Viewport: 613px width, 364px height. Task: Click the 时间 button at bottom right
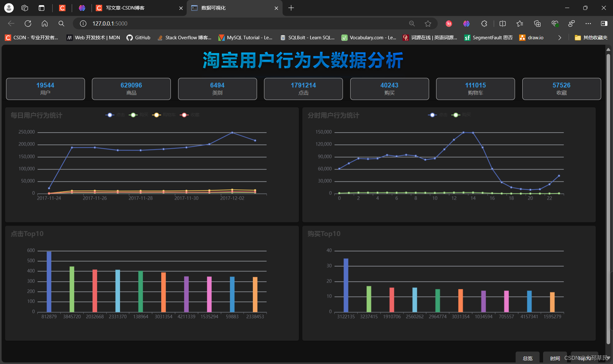pos(555,358)
